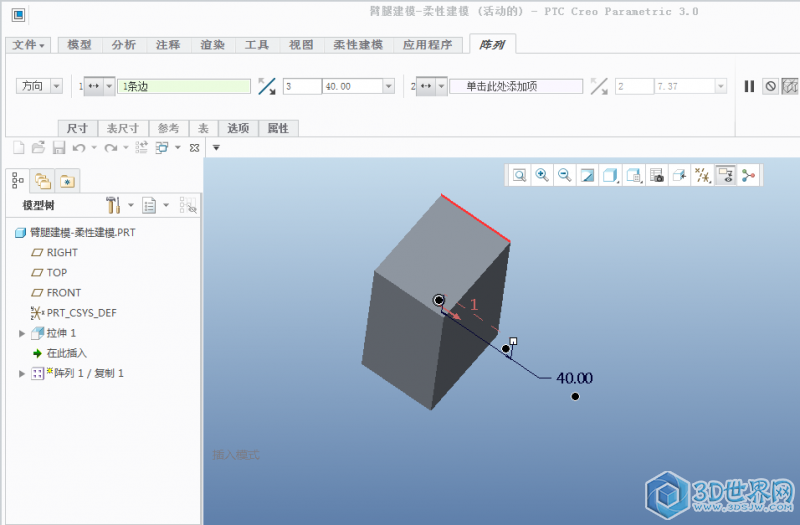The height and width of the screenshot is (525, 800).
Task: Click the Zoom In magnifier icon
Action: (542, 176)
